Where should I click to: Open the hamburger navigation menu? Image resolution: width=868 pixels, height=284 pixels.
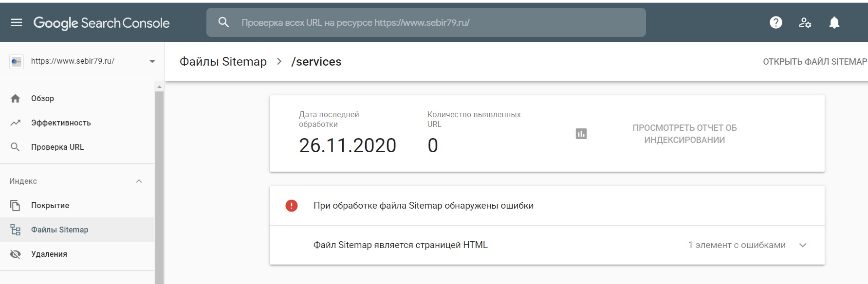tap(17, 23)
